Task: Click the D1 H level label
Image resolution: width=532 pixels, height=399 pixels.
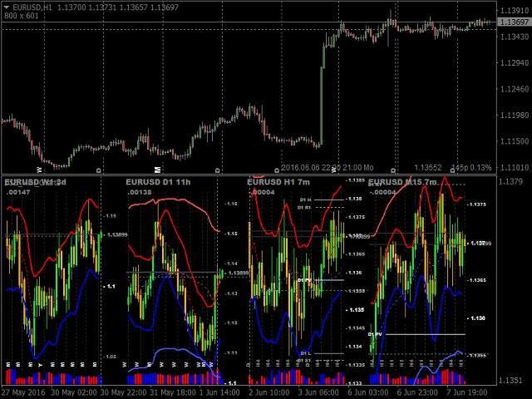Action: coord(305,199)
